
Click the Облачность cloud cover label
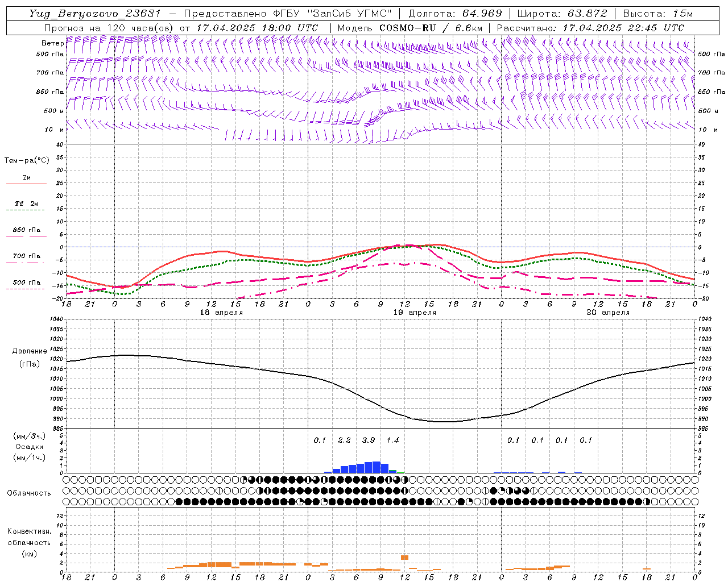click(x=29, y=493)
